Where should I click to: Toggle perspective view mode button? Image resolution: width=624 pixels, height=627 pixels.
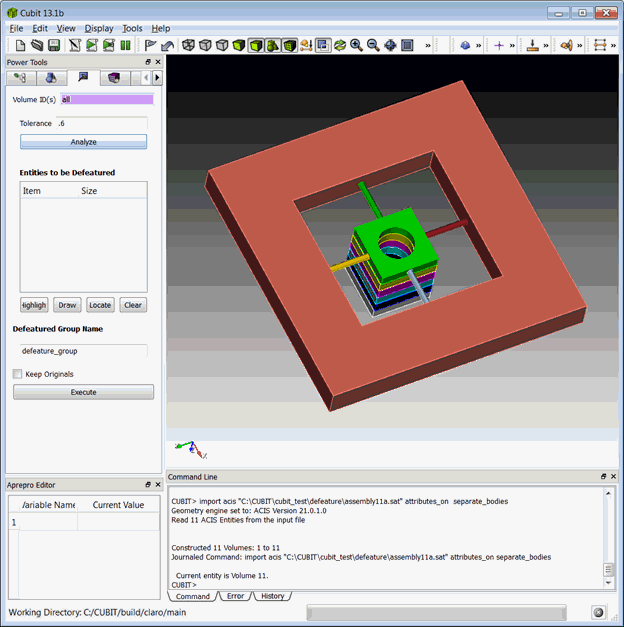pos(323,45)
